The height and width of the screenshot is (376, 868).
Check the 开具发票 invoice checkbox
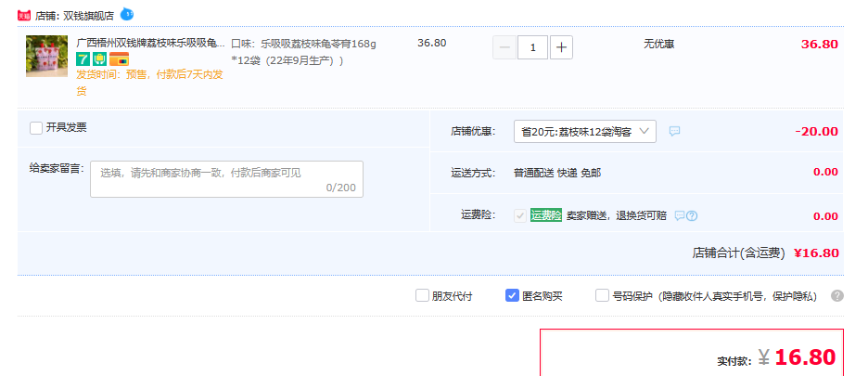pyautogui.click(x=36, y=128)
